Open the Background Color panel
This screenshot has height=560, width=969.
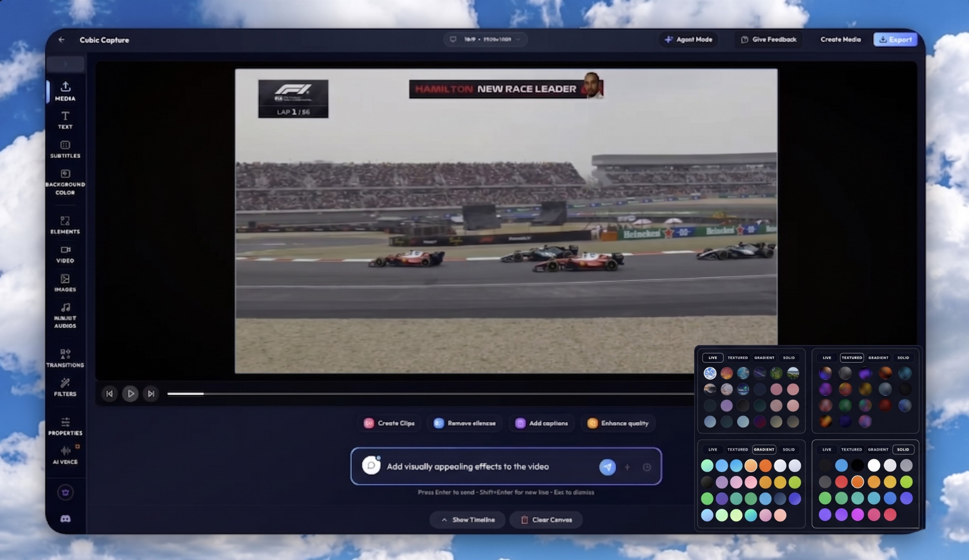coord(65,182)
